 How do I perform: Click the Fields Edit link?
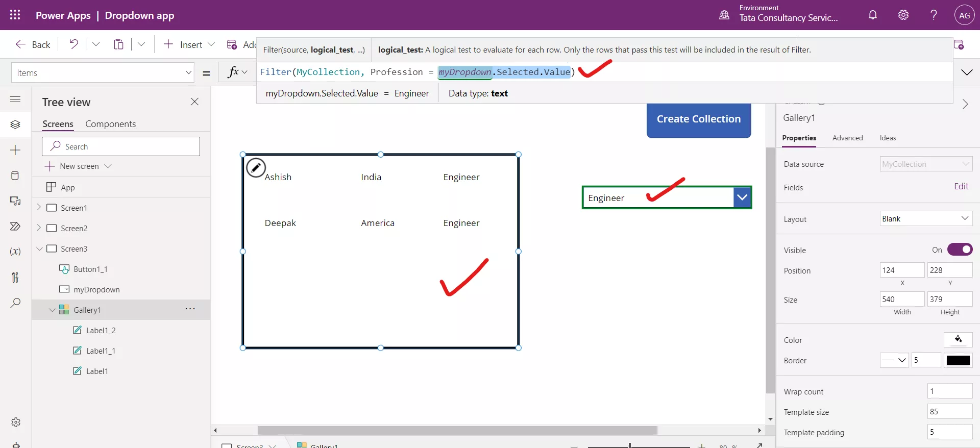pyautogui.click(x=961, y=186)
